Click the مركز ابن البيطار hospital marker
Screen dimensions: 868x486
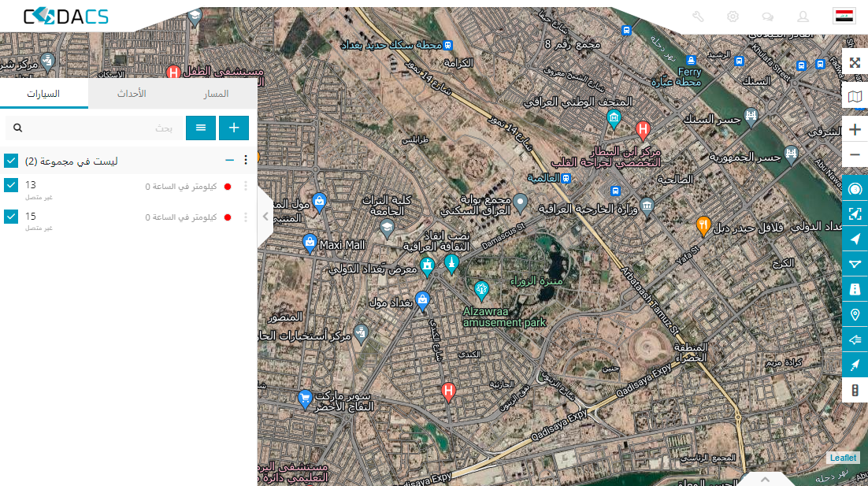(x=643, y=131)
